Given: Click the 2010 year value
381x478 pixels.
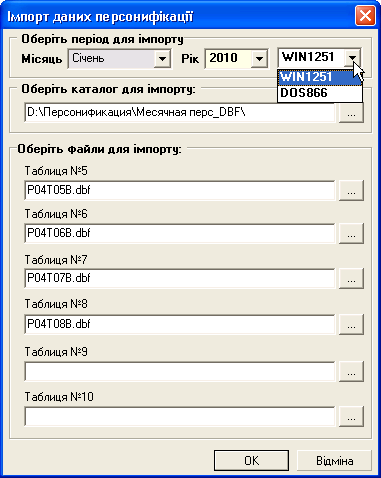Looking at the screenshot, I should (223, 58).
